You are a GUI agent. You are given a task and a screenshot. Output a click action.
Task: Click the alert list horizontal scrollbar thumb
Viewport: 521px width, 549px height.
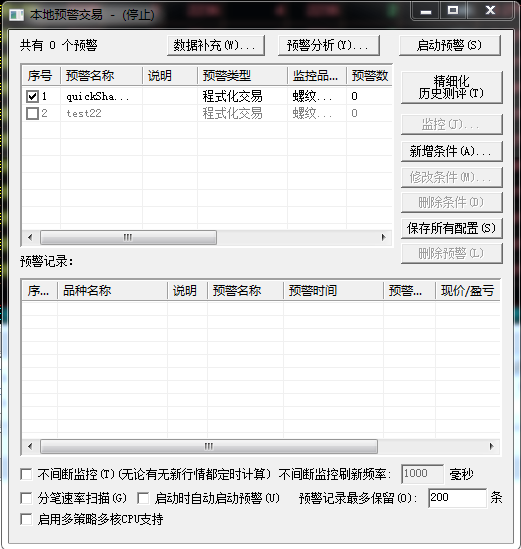(x=128, y=237)
